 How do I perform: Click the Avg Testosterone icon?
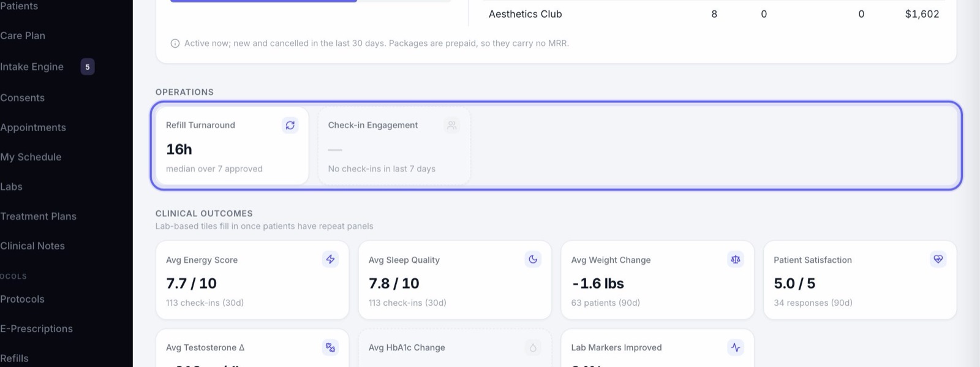(331, 347)
